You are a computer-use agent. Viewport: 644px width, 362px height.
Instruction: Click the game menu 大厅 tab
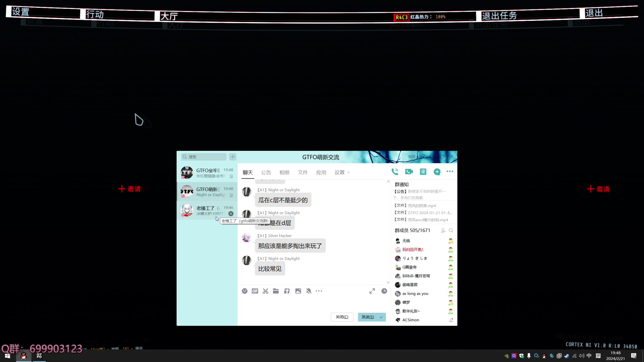tap(169, 16)
